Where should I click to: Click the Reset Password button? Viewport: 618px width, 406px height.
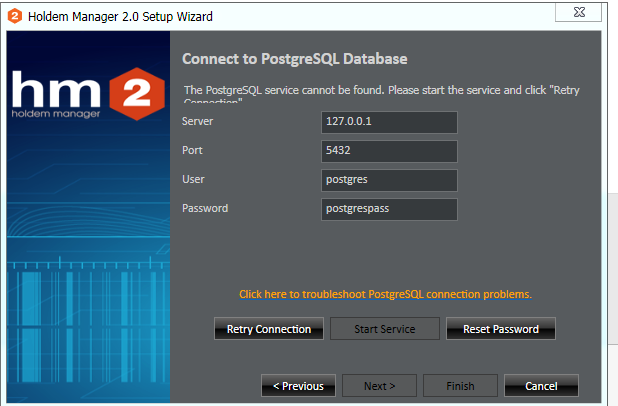tap(501, 329)
